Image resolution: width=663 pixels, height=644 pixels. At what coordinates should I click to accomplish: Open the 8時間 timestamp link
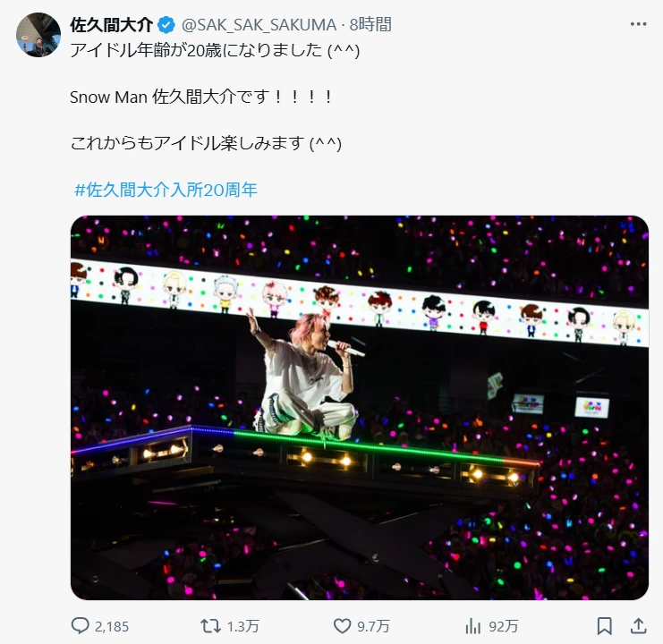coord(370,24)
